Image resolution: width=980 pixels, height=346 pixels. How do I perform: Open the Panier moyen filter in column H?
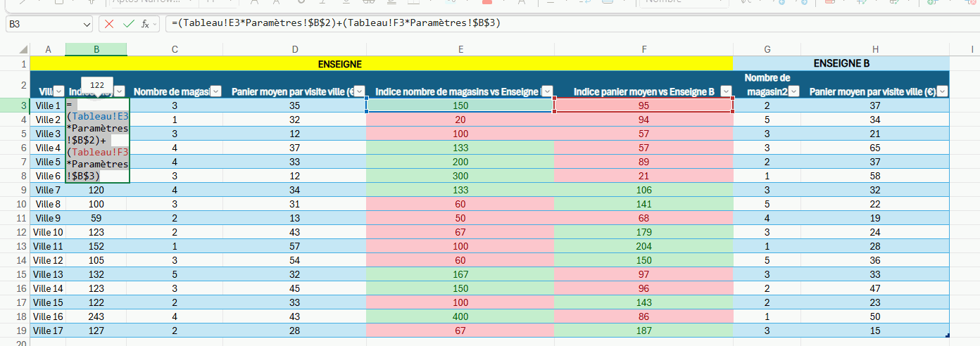[x=942, y=91]
